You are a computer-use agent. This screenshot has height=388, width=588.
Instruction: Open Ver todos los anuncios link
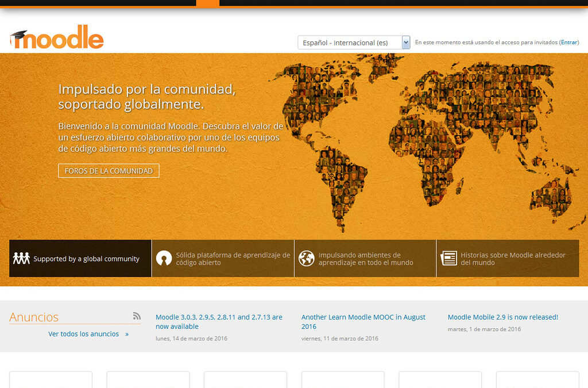(88, 333)
